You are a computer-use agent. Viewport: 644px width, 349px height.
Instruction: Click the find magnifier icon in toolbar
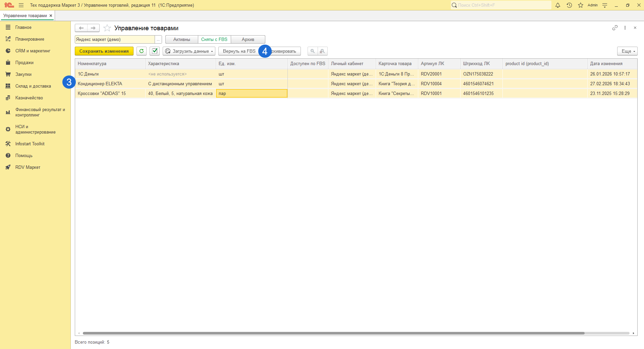pos(313,51)
